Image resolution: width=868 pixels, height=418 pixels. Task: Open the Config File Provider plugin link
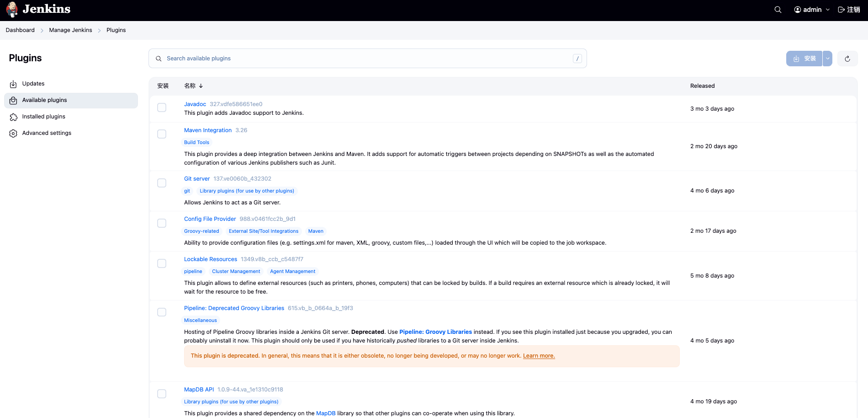210,219
